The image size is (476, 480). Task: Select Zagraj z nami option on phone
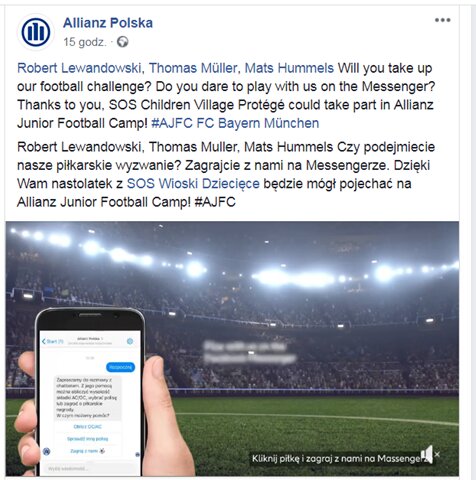88,451
